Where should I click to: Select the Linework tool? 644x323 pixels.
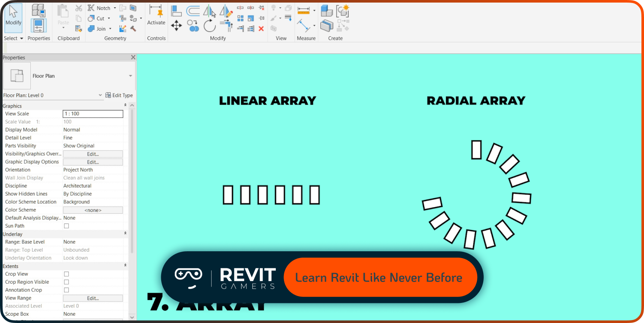(x=288, y=18)
